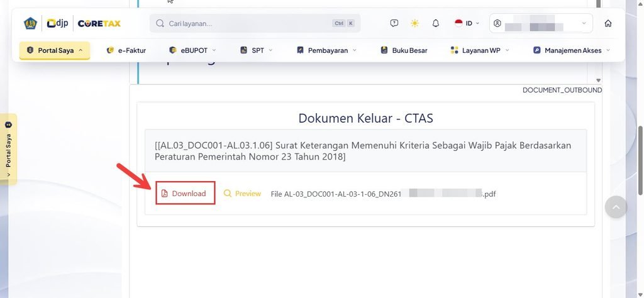The image size is (644, 298).
Task: Expand the Portal Saya menu
Action: 55,50
